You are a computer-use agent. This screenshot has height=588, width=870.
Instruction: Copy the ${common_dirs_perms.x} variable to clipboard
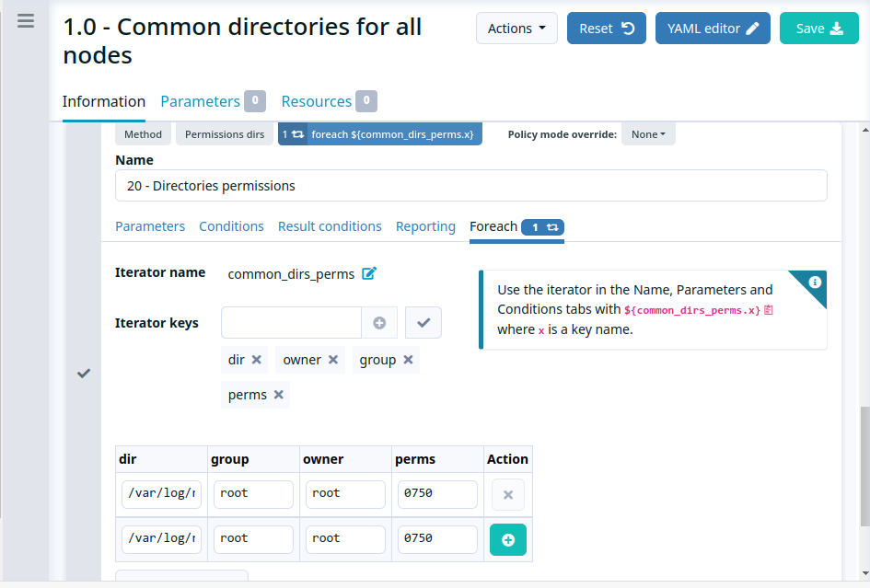[769, 310]
